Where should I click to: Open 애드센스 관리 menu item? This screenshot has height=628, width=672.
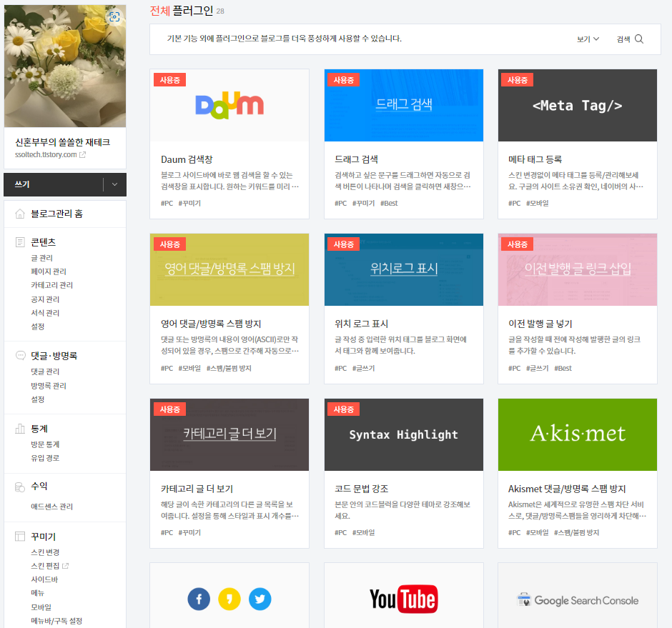coord(52,507)
